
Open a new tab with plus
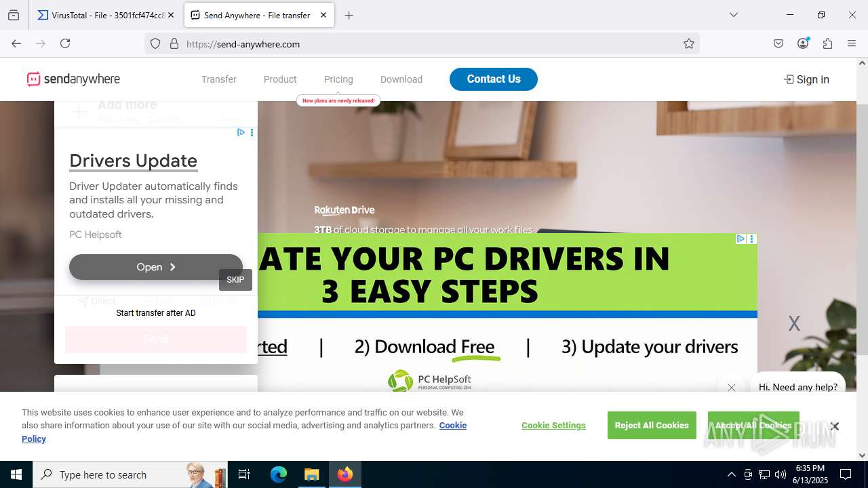(349, 15)
